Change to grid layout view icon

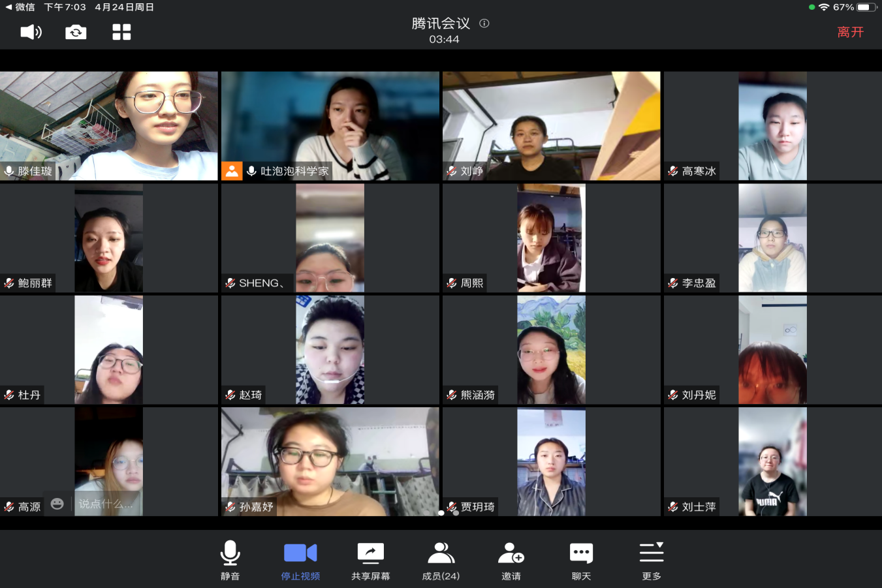121,32
